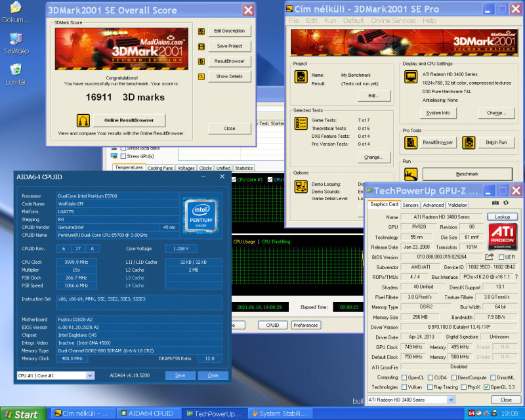Viewport: 525px width, 420px height.
Task: Click the System Info button
Action: tap(438, 114)
